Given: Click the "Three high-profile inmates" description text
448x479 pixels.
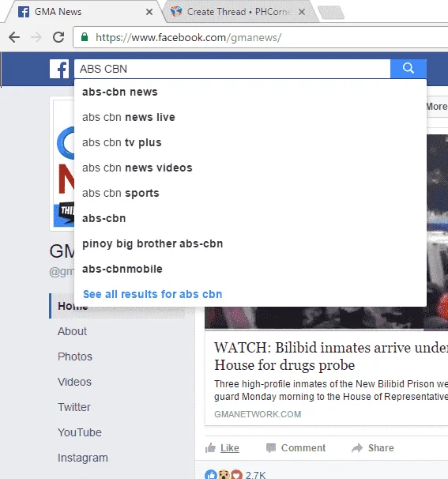Looking at the screenshot, I should click(331, 390).
